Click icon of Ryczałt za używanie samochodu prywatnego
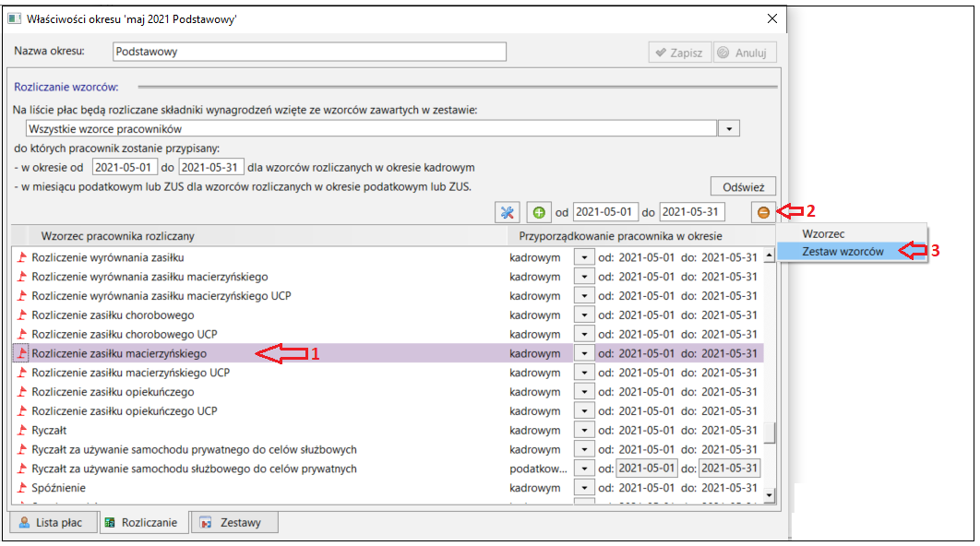 click(x=22, y=450)
